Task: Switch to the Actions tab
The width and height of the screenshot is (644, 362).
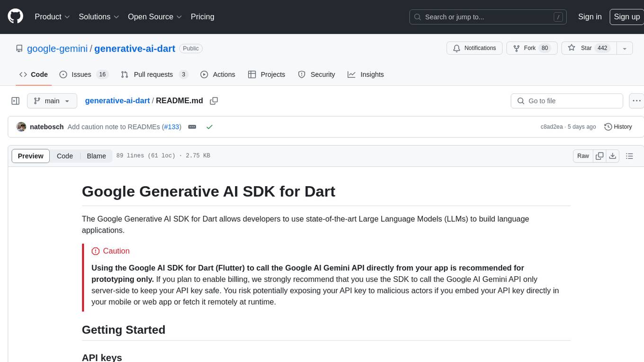Action: pos(218,74)
